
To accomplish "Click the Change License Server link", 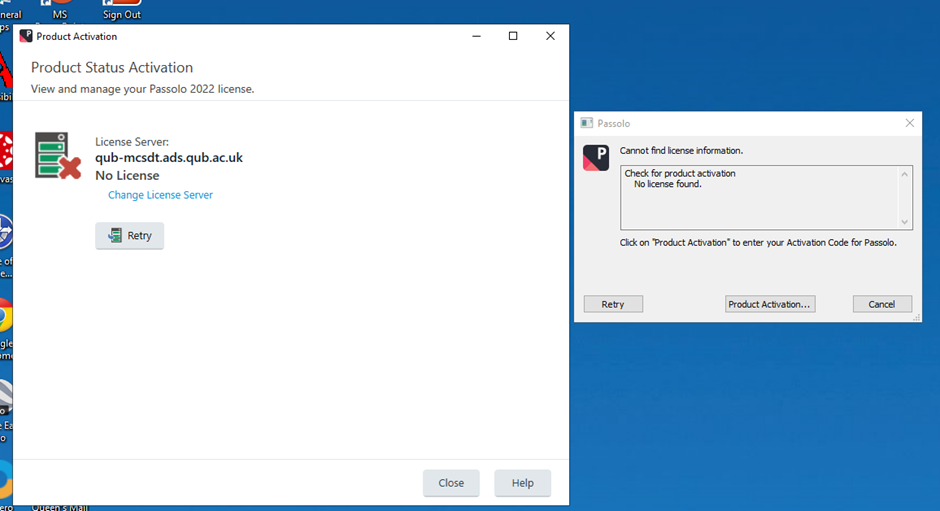I will (x=160, y=195).
